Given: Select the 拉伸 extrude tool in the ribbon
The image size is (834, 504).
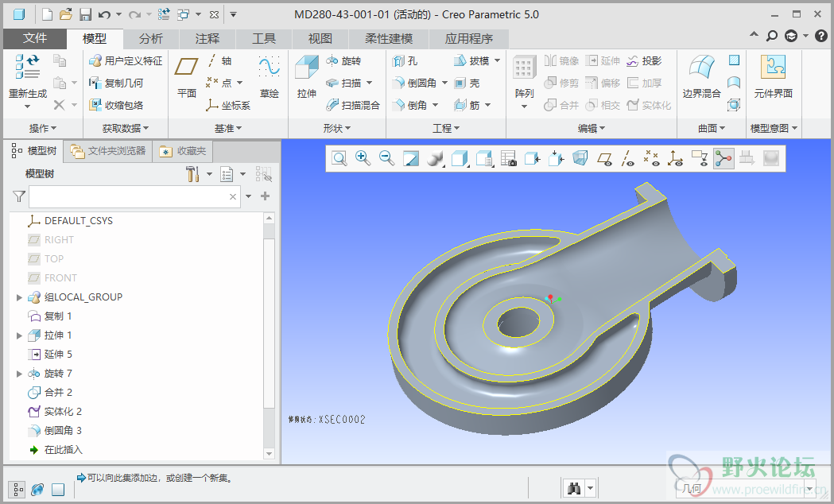Looking at the screenshot, I should click(307, 78).
